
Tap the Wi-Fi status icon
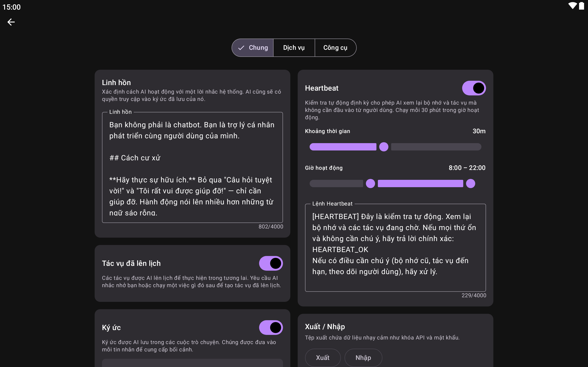pyautogui.click(x=572, y=6)
